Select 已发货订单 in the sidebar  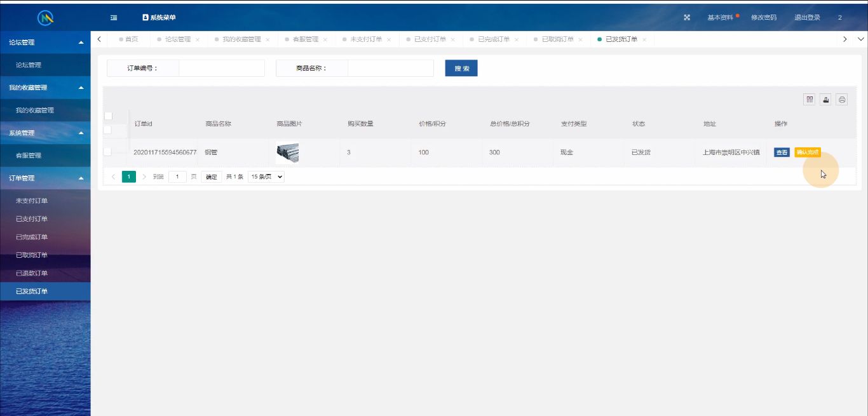(45, 292)
